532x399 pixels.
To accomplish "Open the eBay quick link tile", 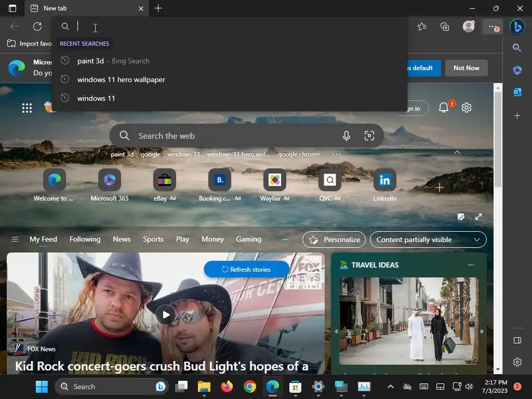I will 165,180.
